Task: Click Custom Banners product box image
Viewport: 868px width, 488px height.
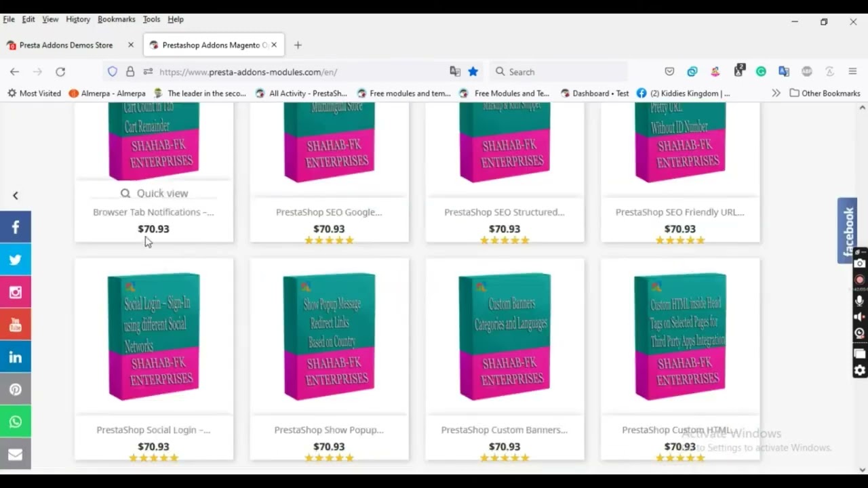Action: pyautogui.click(x=505, y=336)
